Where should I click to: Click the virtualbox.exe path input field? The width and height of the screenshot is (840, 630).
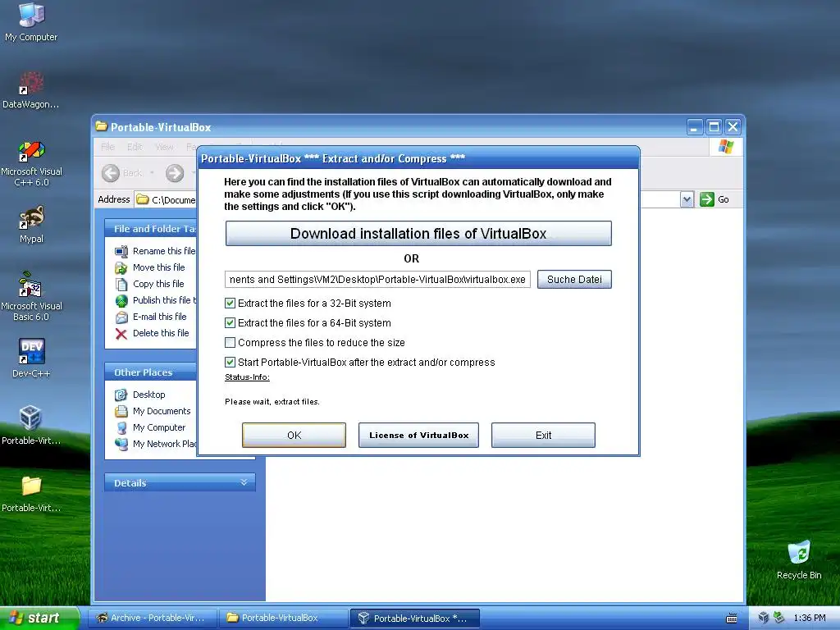pos(377,279)
